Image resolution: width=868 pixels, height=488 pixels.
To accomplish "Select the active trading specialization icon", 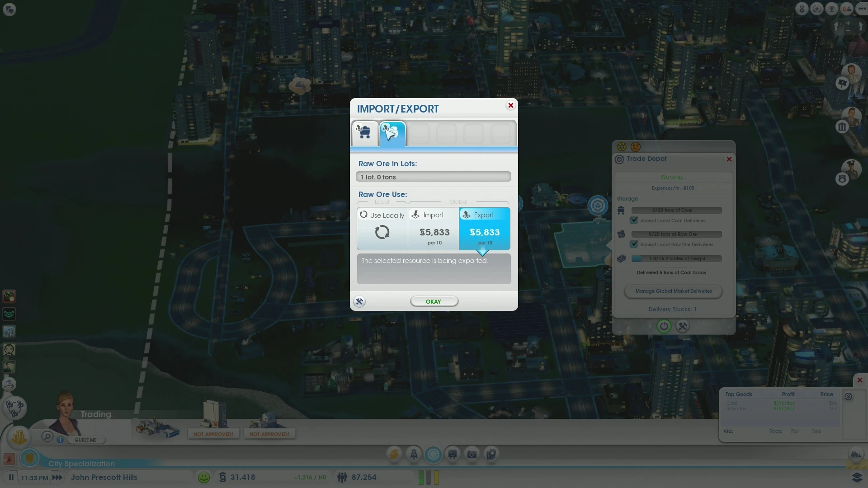I will tap(433, 454).
